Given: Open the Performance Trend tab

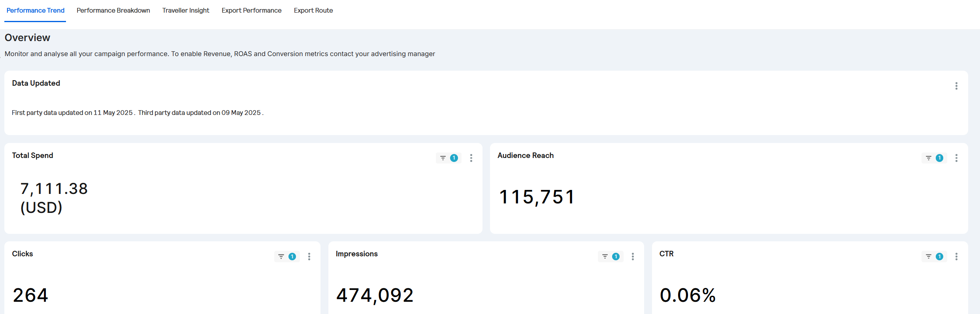Looking at the screenshot, I should point(35,11).
